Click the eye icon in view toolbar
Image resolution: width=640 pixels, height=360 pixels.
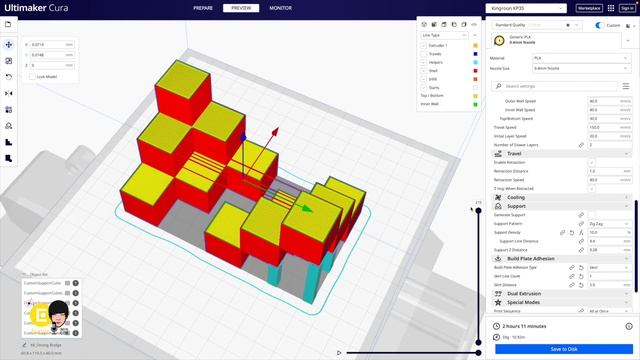tap(474, 24)
